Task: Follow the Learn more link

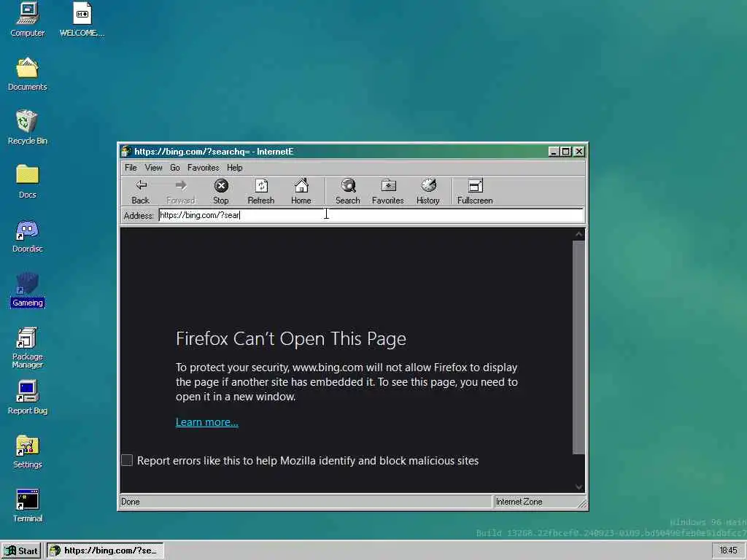Action: pos(206,422)
